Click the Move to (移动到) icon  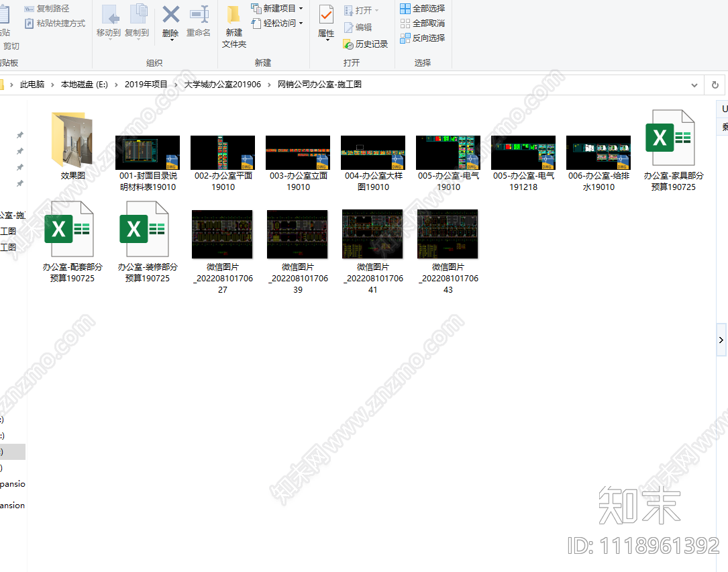click(109, 15)
